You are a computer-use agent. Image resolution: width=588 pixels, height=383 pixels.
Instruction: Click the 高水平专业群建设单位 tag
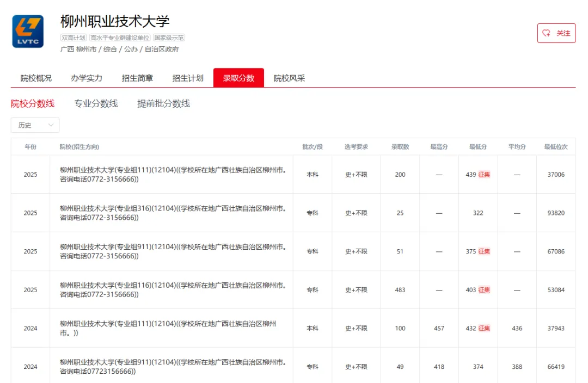[x=120, y=38]
